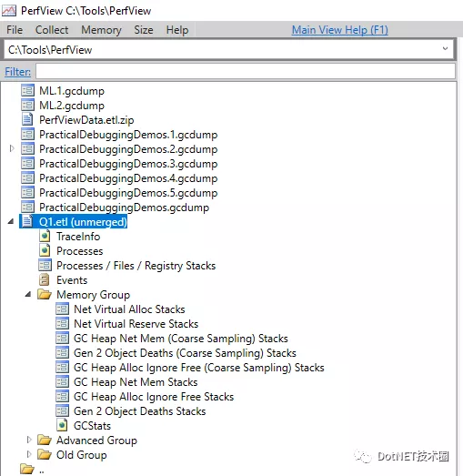This screenshot has height=476, width=463.
Task: Click the parent directory (..) folder icon
Action: pyautogui.click(x=27, y=470)
